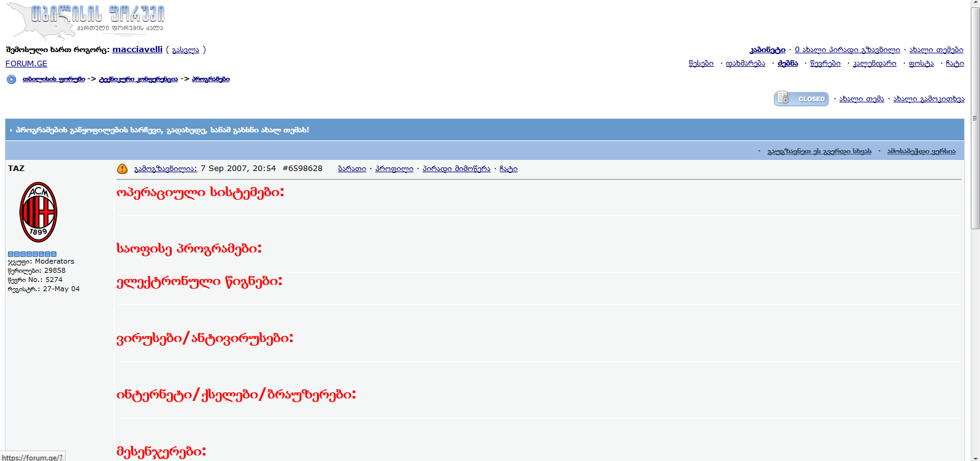Open the კაბინეტი control panel link
Viewport: 980px width, 461px height.
[x=767, y=50]
